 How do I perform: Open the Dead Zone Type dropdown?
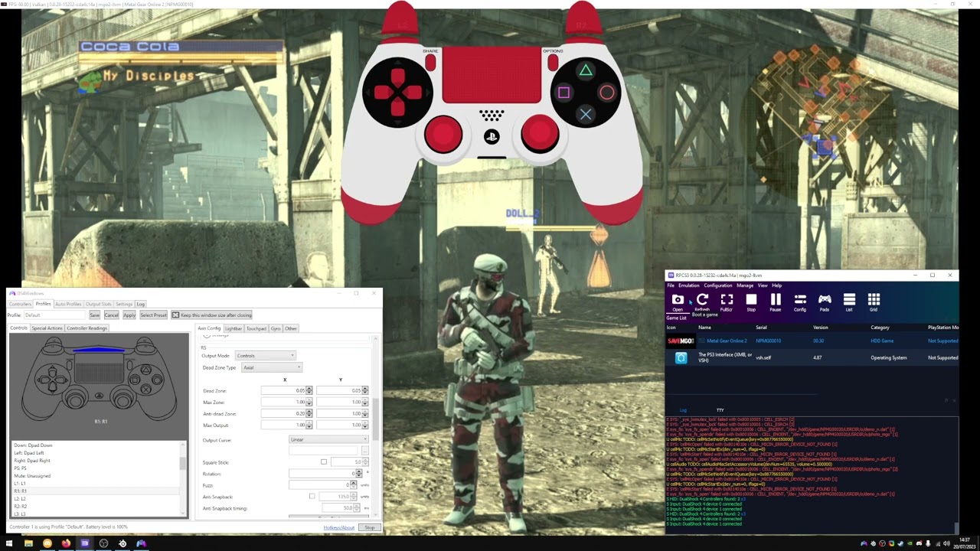272,368
